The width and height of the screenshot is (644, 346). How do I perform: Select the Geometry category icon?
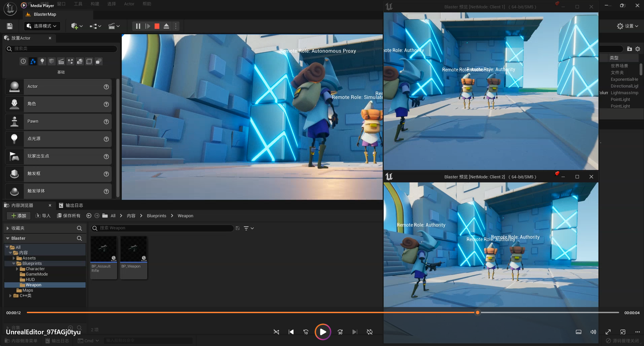[80, 61]
